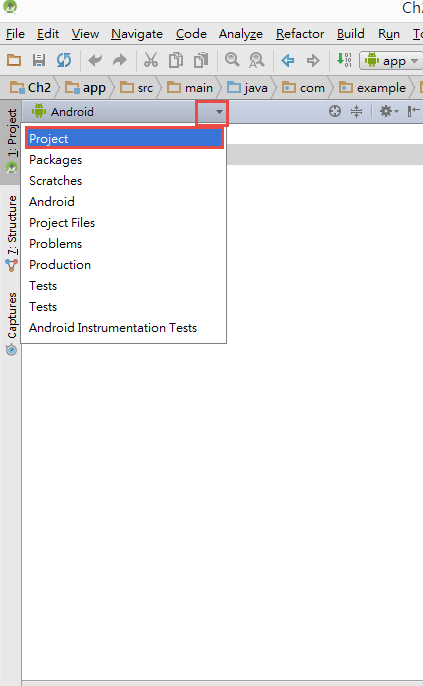Click the Scroll from Source target icon
Image resolution: width=423 pixels, height=686 pixels.
(x=335, y=112)
